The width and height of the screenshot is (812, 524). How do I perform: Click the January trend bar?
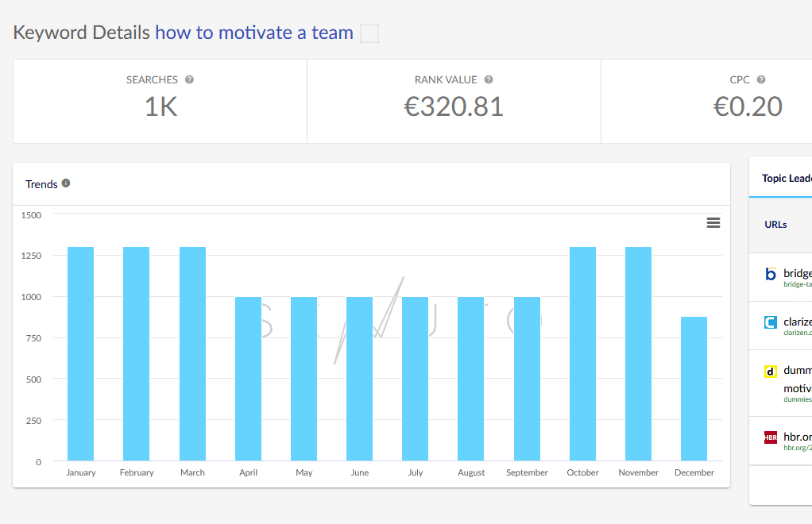point(81,353)
